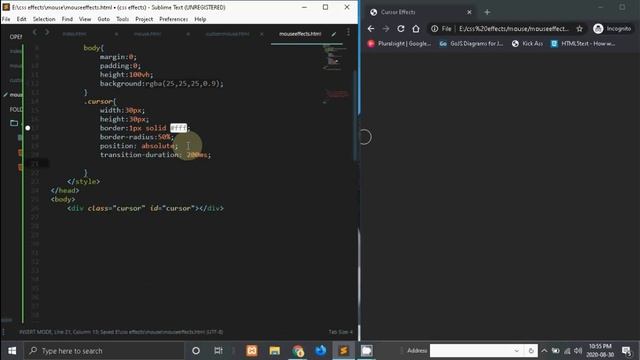Show hidden system tray icons
Screen dimensions: 640x360
tap(544, 351)
